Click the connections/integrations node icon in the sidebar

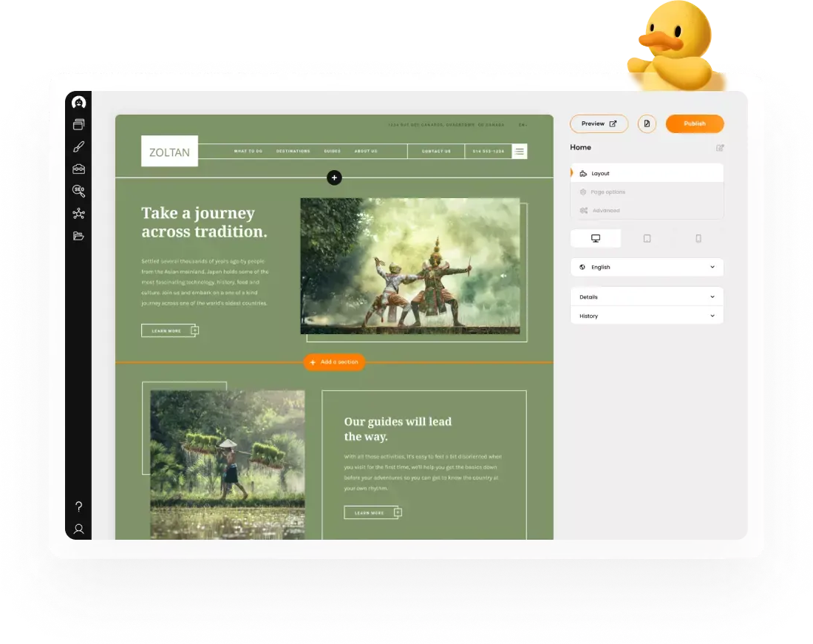78,213
